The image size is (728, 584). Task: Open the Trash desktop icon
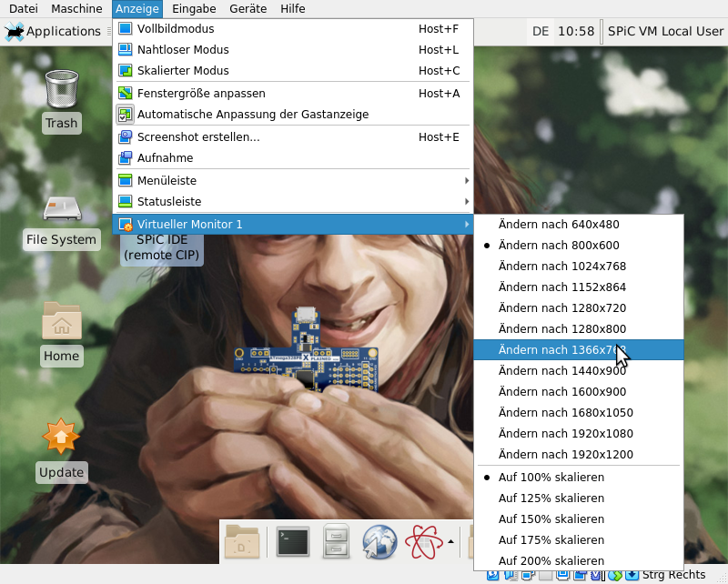pos(62,89)
